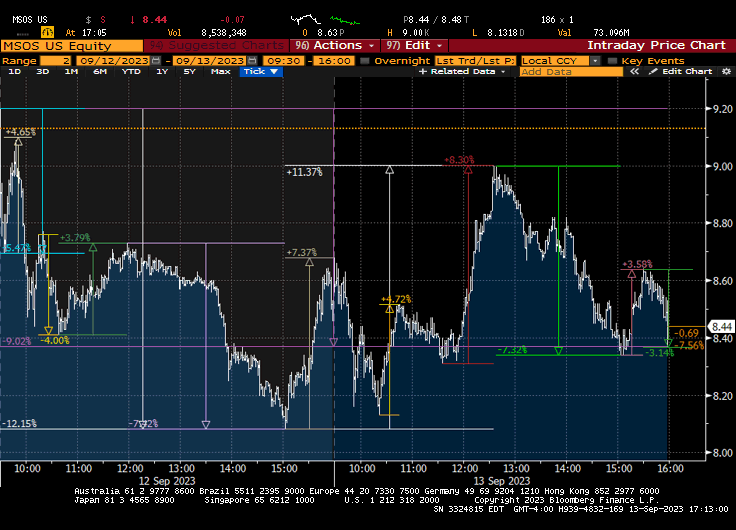Open the 97) Edit dropdown
The image size is (736, 530).
coord(414,46)
